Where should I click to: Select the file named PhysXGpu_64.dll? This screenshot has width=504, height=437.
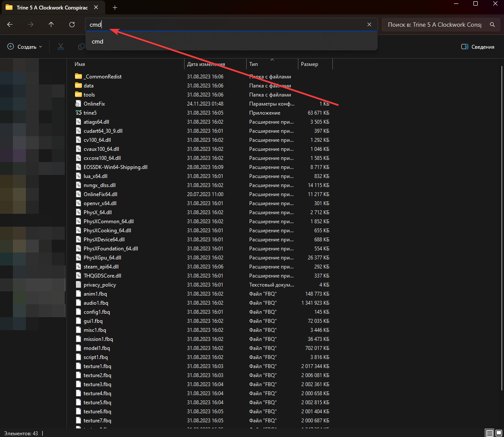[x=103, y=257]
